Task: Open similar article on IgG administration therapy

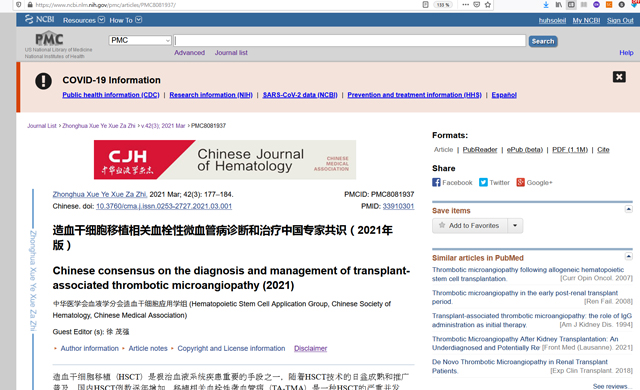Action: point(532,320)
